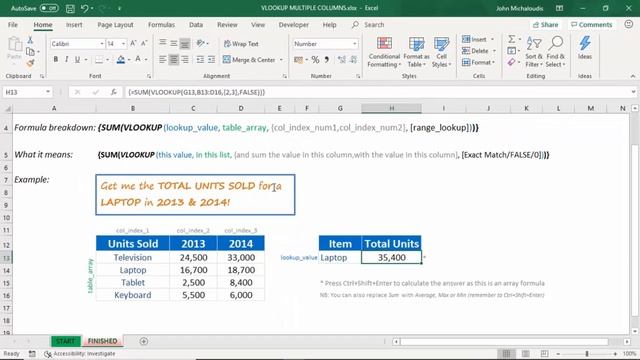Click the Orientation text angle icon

[x=200, y=43]
